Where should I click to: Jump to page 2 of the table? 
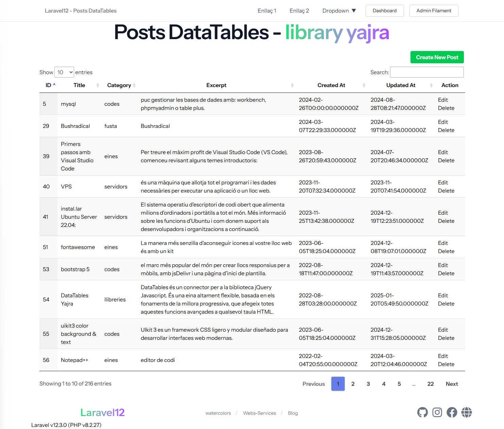click(x=353, y=384)
